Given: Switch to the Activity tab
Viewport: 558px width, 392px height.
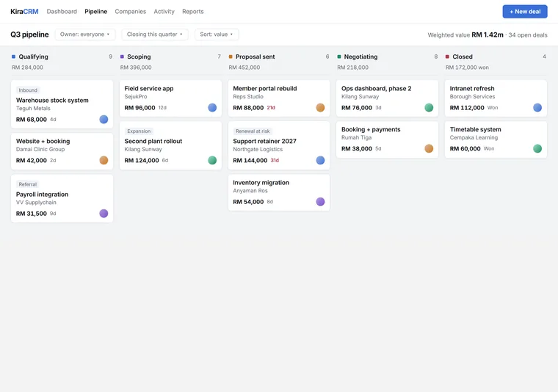Looking at the screenshot, I should [164, 12].
